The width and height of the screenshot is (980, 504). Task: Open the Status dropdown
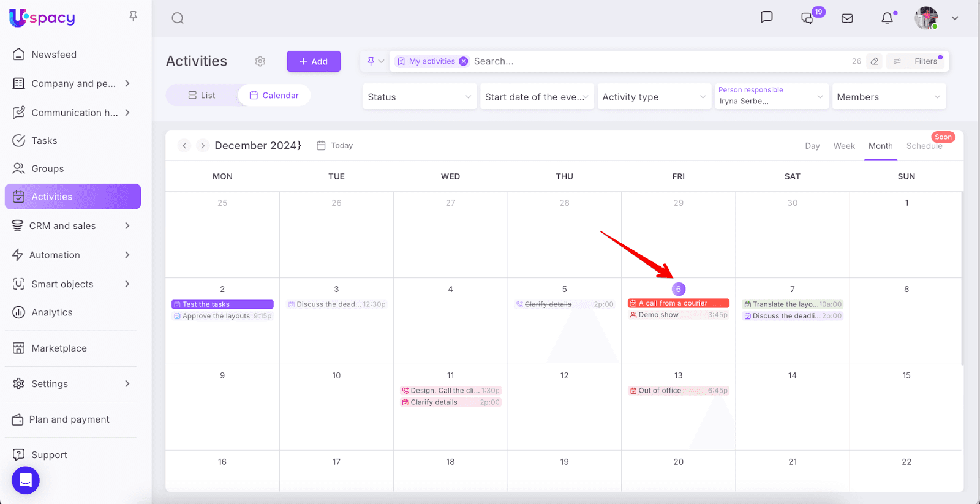click(x=420, y=97)
